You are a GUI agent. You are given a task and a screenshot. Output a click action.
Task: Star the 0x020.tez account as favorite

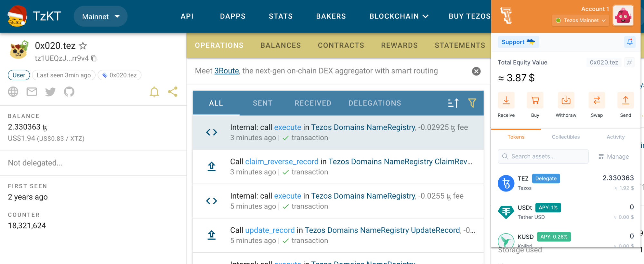pos(83,46)
